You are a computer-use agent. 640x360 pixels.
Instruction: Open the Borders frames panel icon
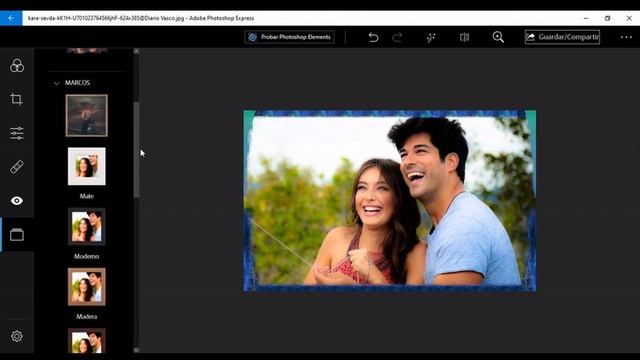pyautogui.click(x=17, y=235)
